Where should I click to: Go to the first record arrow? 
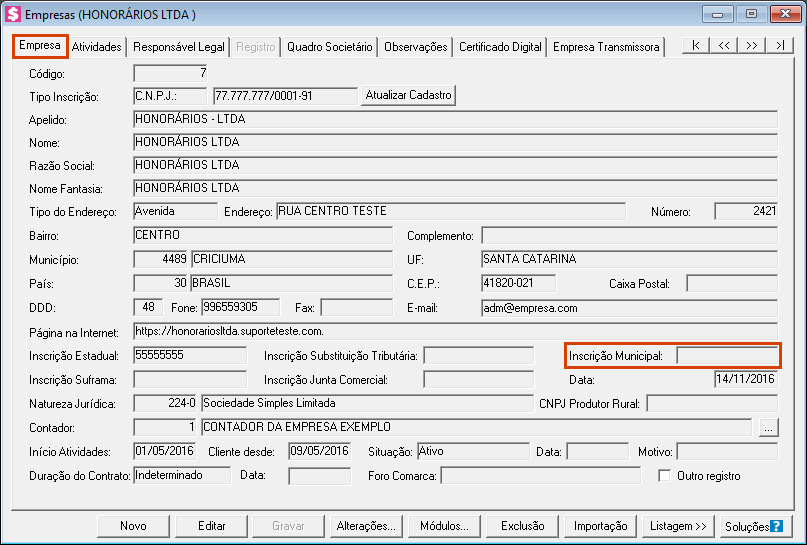pyautogui.click(x=695, y=46)
